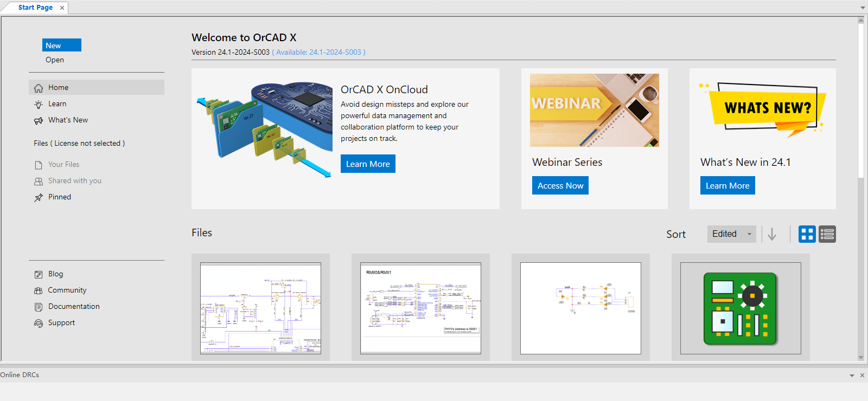Open the third schematic thumbnail with LEDs
The image size is (868, 401).
pyautogui.click(x=580, y=308)
